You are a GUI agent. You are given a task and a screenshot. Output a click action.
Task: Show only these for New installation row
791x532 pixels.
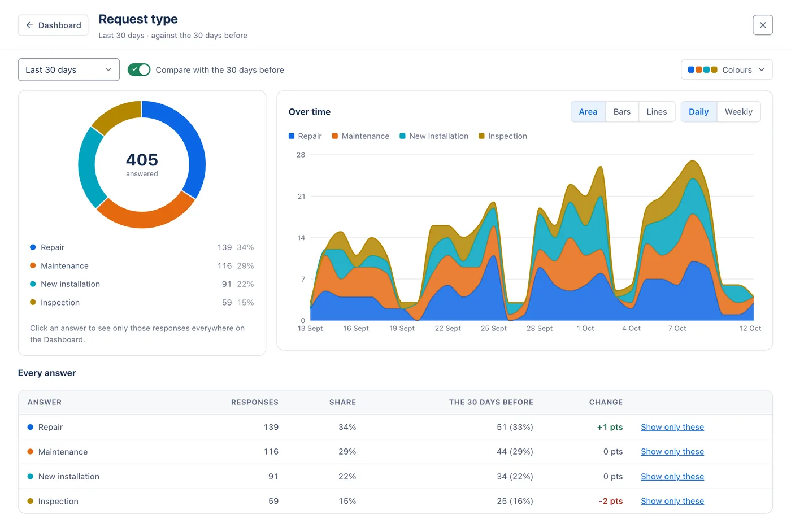coord(672,477)
